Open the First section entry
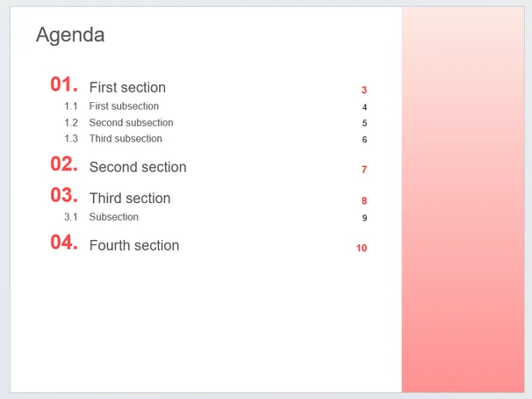Screen dimensions: 532x399 click(127, 88)
